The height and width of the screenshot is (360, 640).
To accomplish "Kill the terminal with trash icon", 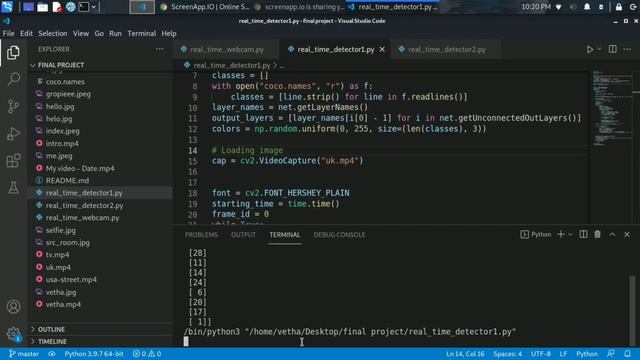I will coord(598,234).
